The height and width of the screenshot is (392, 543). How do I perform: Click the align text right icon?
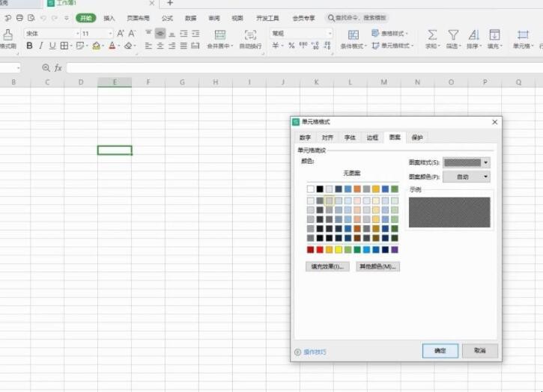tap(172, 46)
